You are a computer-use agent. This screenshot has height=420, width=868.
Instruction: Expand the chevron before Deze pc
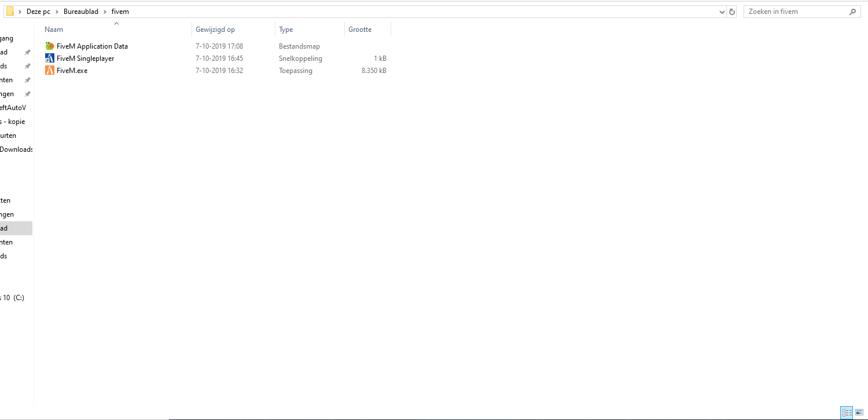tap(20, 12)
